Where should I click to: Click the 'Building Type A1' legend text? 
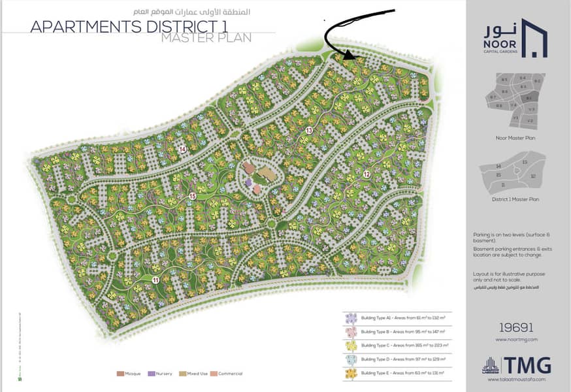403,318
